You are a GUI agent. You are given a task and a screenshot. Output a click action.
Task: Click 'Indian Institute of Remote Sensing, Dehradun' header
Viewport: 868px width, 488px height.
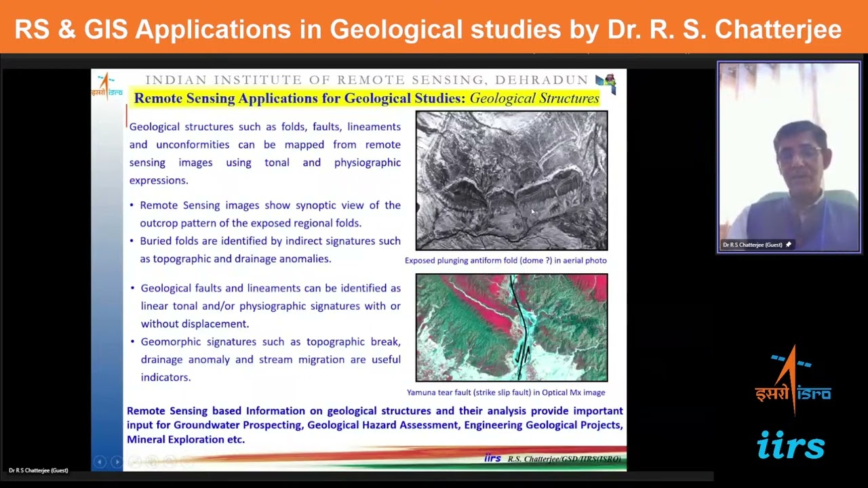(366, 80)
